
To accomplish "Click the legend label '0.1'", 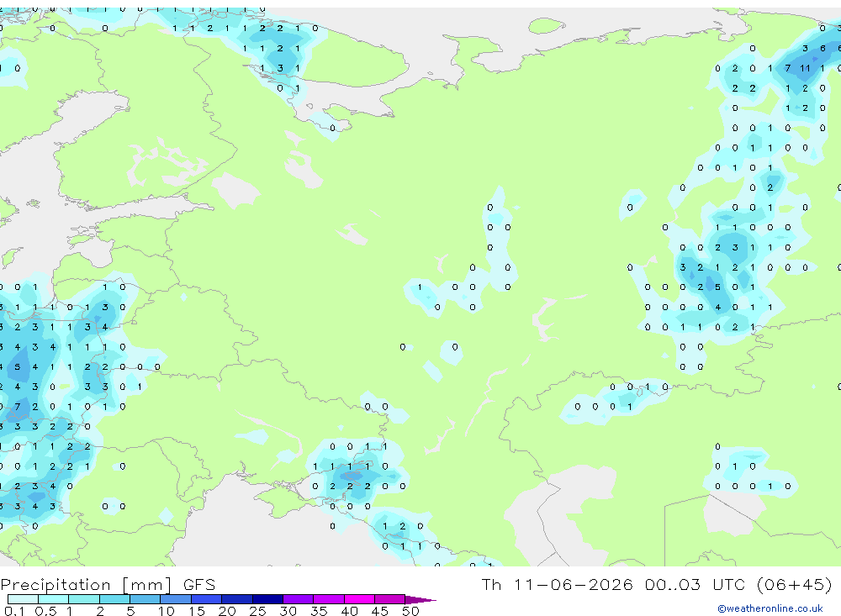I will [x=14, y=611].
